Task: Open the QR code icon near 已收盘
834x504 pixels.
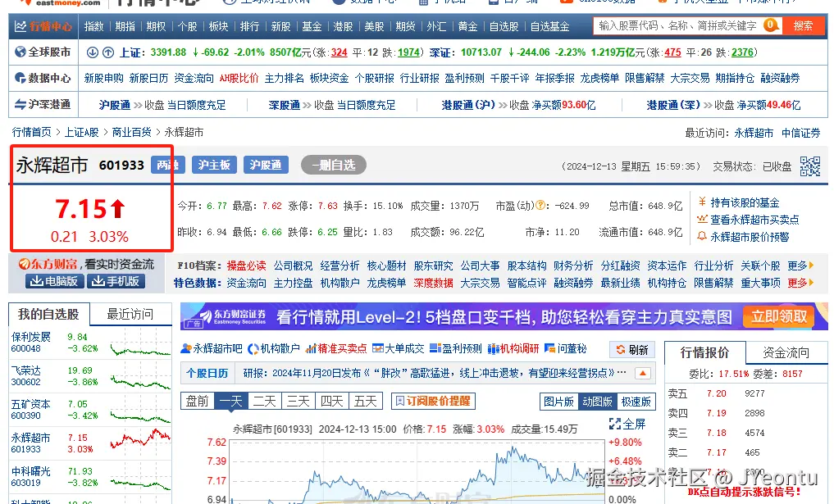Action: 810,166
